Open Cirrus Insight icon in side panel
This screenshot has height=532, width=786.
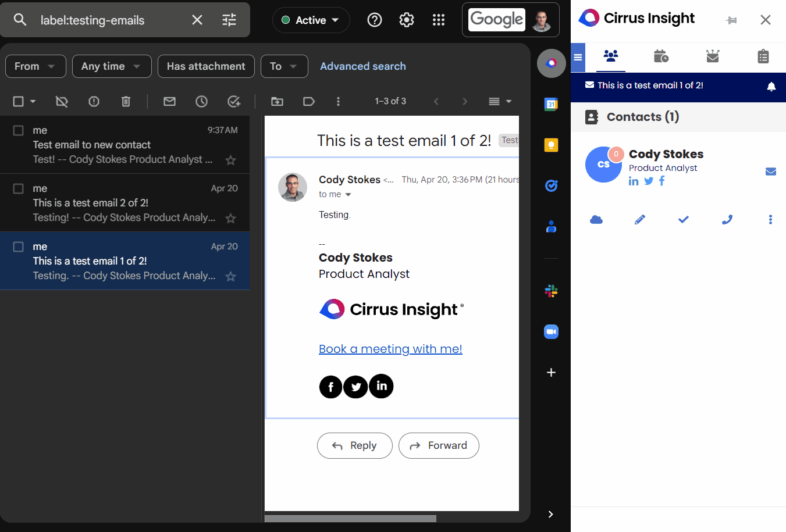(552, 63)
